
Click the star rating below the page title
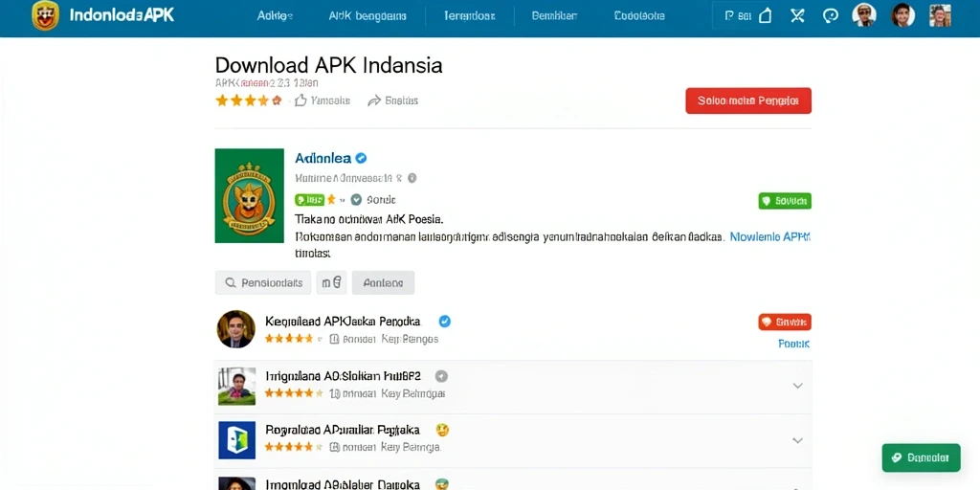pos(249,100)
